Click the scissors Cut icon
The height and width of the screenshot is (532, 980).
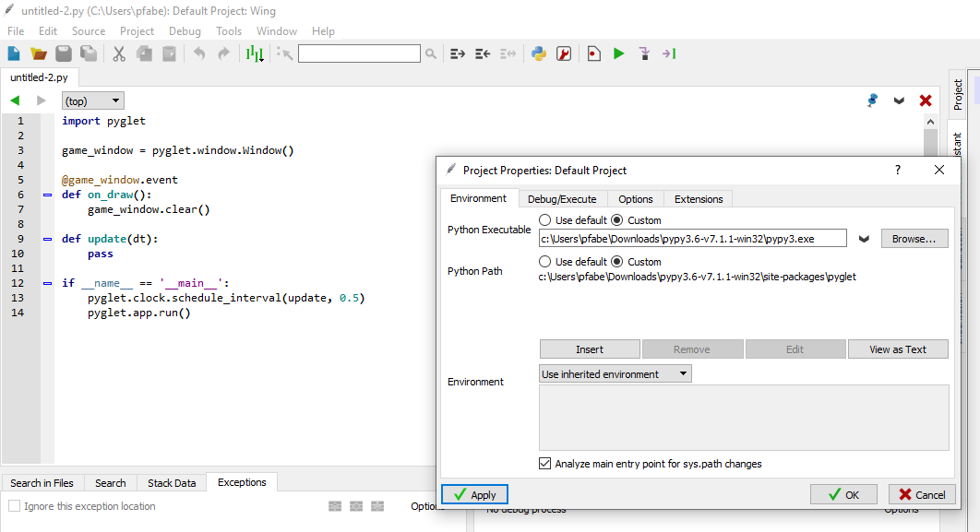(x=119, y=53)
